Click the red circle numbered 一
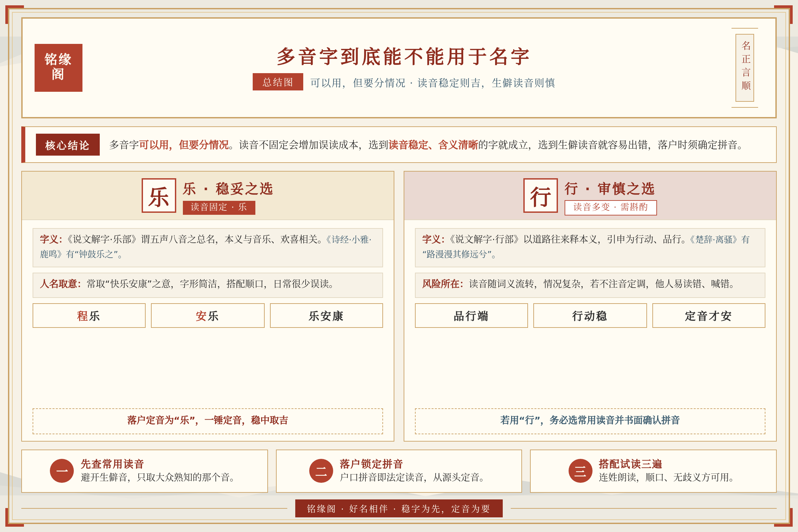Viewport: 798px width, 532px height. (x=62, y=471)
